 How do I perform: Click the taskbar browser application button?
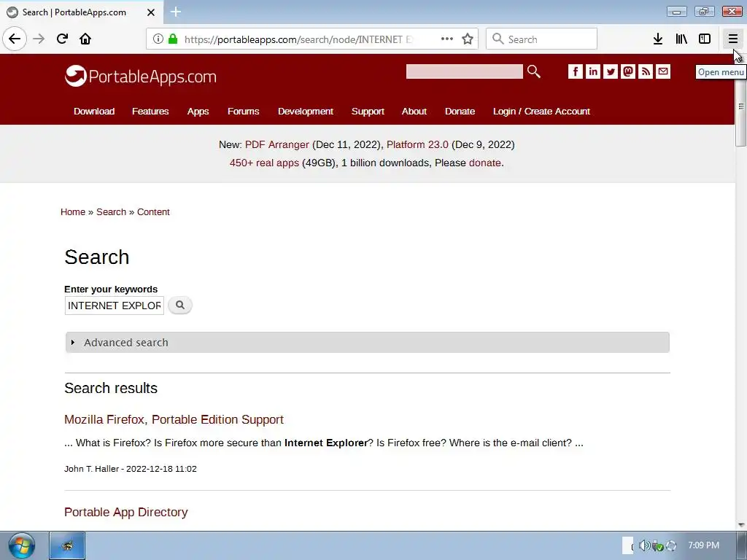tap(67, 545)
